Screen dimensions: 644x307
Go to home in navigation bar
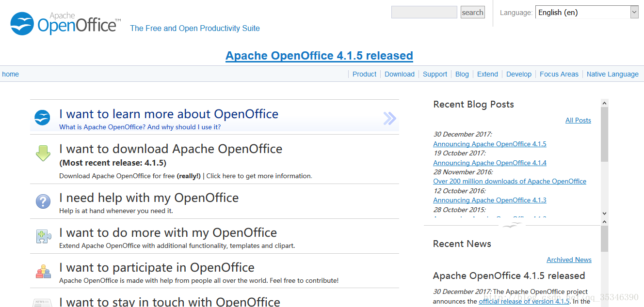click(x=11, y=74)
